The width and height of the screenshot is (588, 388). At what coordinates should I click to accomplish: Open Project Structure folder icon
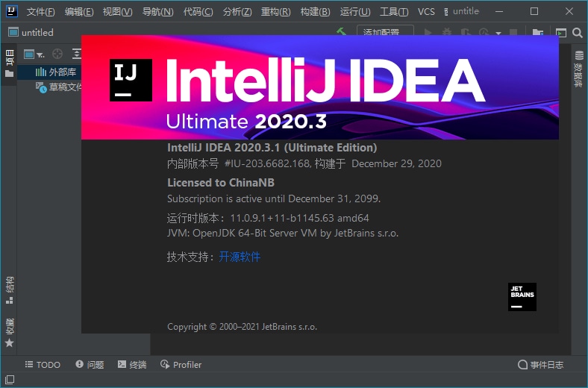[x=538, y=32]
